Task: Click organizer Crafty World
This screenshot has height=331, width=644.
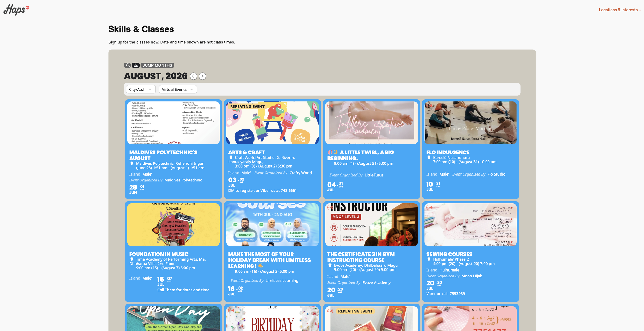Action: coord(301,173)
